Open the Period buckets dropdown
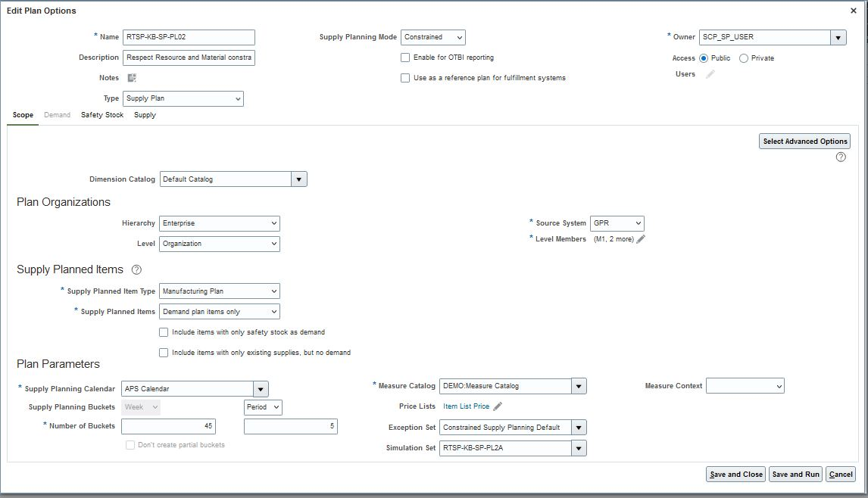Image resolution: width=868 pixels, height=498 pixels. click(263, 407)
